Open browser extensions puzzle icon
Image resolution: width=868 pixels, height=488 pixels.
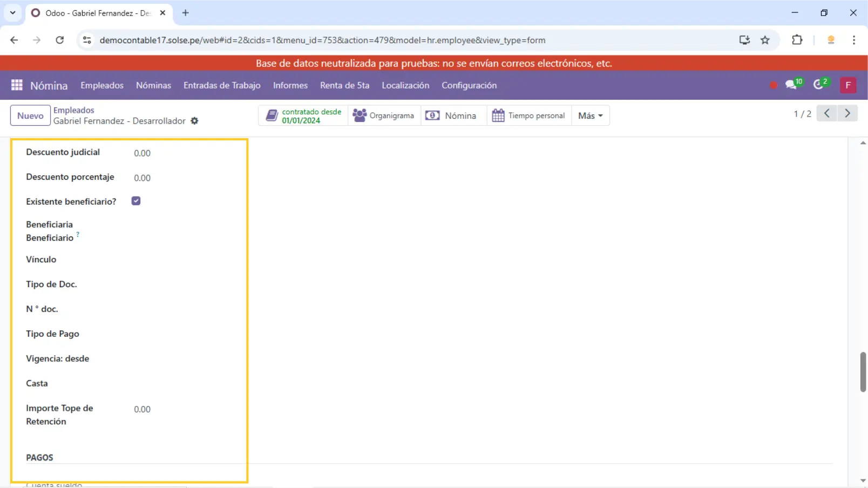(x=797, y=40)
